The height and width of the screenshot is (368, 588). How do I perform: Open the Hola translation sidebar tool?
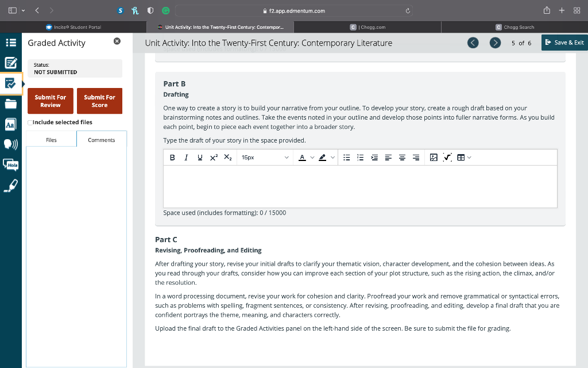[10, 165]
